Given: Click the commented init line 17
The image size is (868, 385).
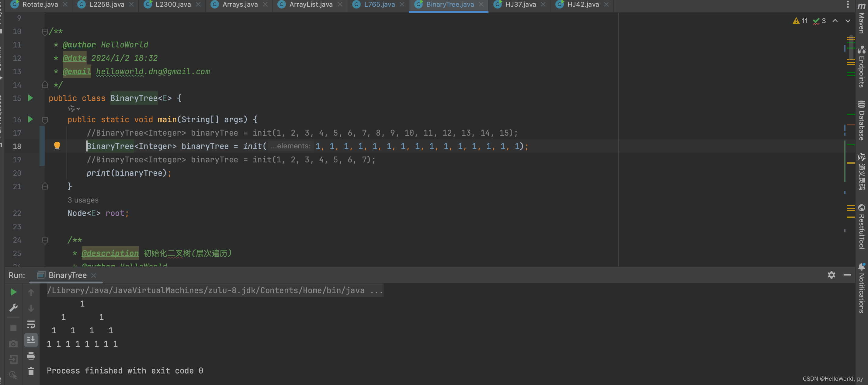Looking at the screenshot, I should pos(302,133).
